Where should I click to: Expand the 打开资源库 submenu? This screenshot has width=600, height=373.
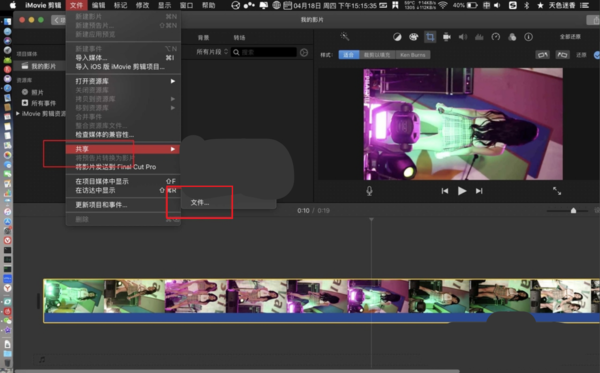pyautogui.click(x=123, y=81)
